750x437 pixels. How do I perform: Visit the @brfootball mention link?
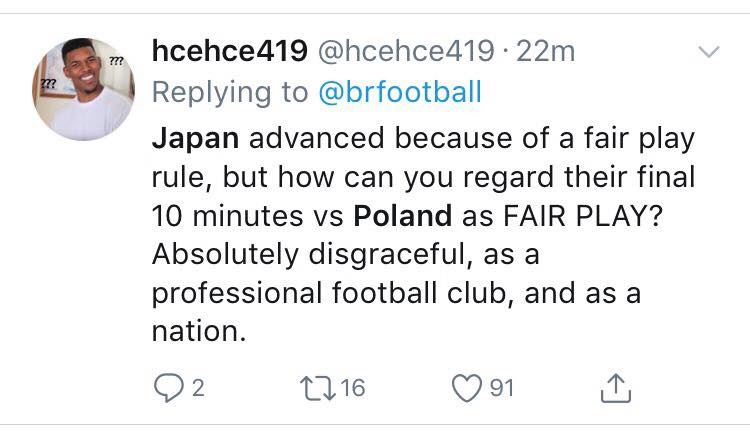pos(400,93)
